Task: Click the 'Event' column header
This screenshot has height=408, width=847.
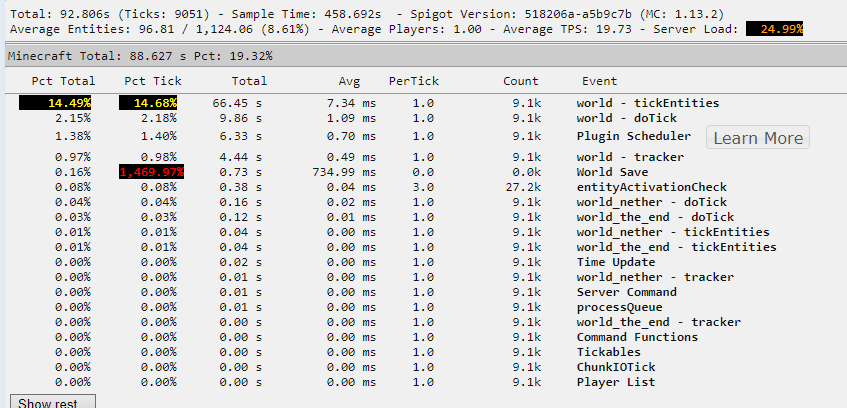Action: pyautogui.click(x=599, y=81)
